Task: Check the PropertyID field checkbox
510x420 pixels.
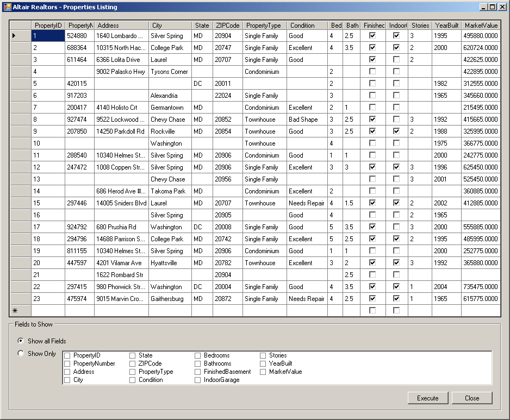Action: point(67,355)
